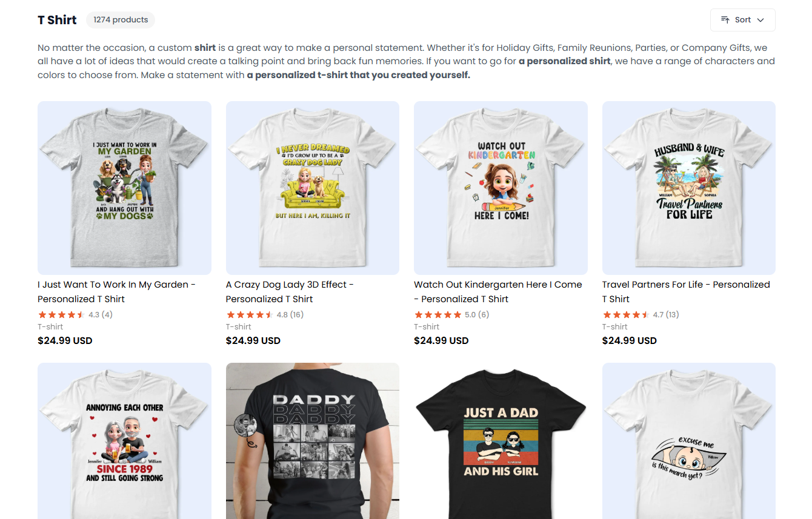This screenshot has width=812, height=519.
Task: Click the Annoying Each Other shirt image
Action: pos(124,441)
